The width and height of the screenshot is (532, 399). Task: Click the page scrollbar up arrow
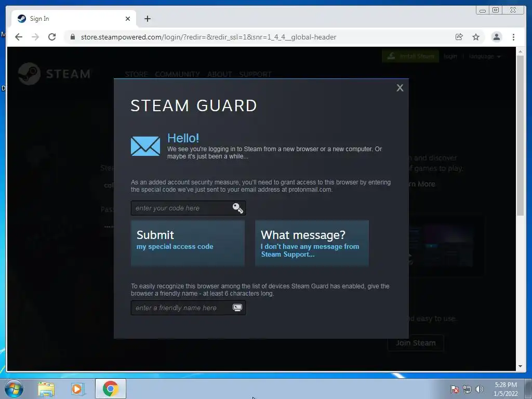(x=520, y=51)
